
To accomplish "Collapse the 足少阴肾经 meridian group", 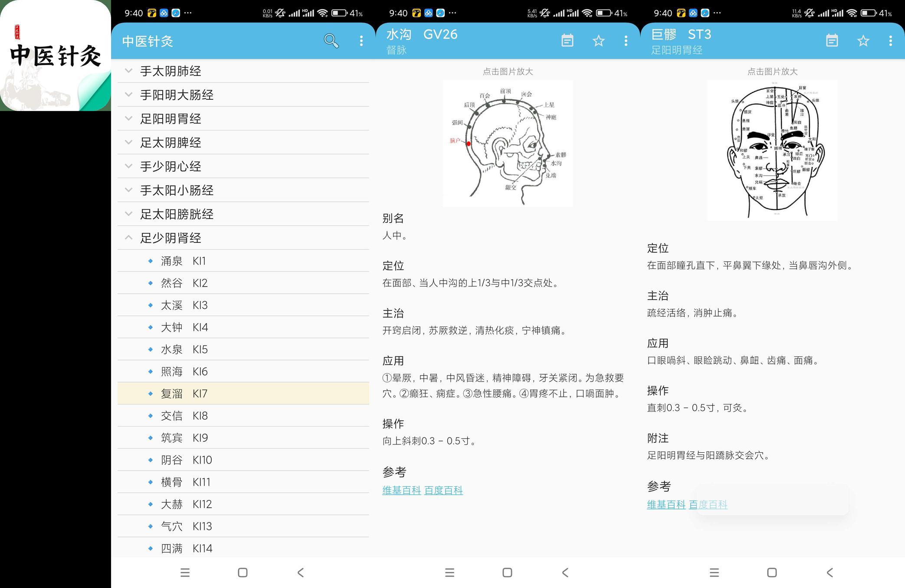I will [x=243, y=238].
